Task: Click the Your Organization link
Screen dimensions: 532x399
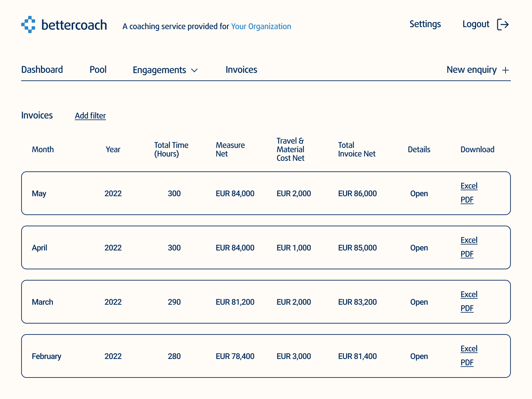Action: pos(261,26)
